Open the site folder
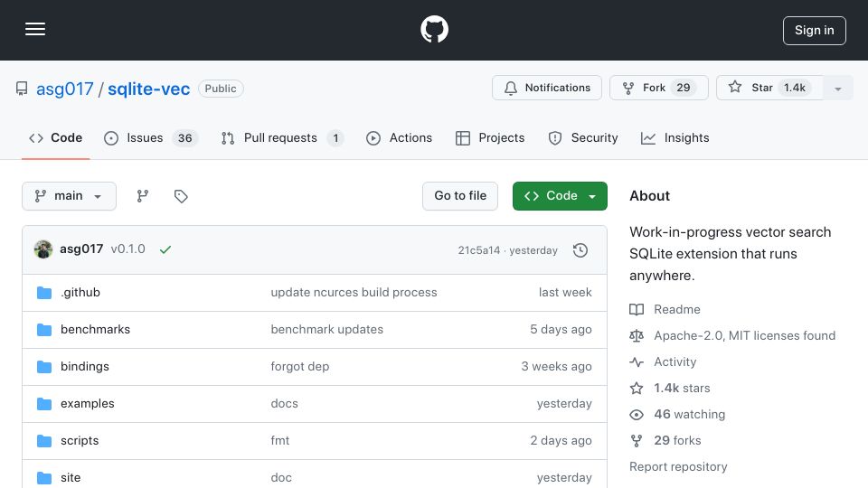This screenshot has width=868, height=488. [x=71, y=477]
